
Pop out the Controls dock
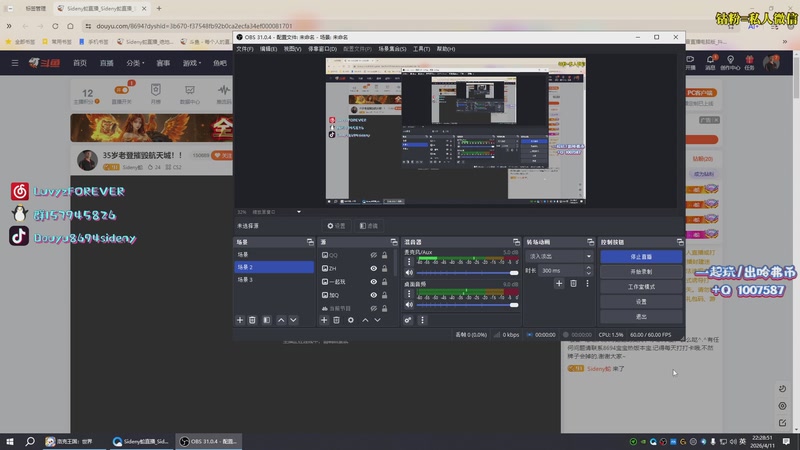click(680, 242)
